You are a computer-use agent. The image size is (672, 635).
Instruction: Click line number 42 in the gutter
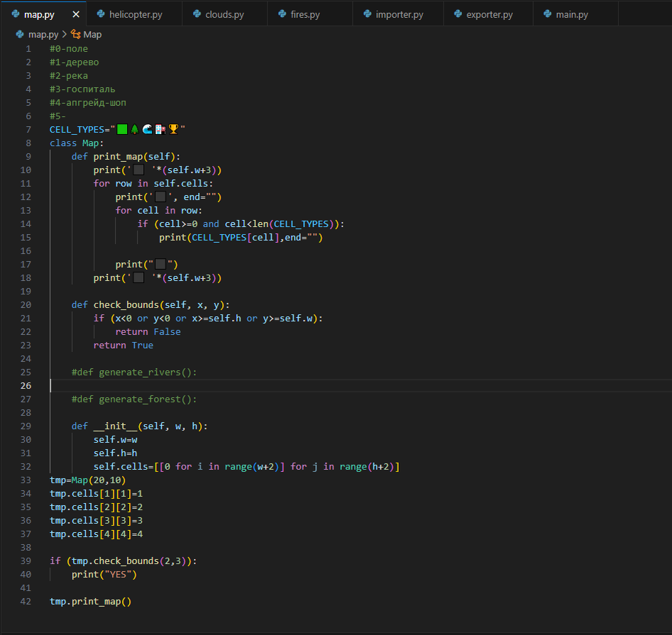click(26, 601)
